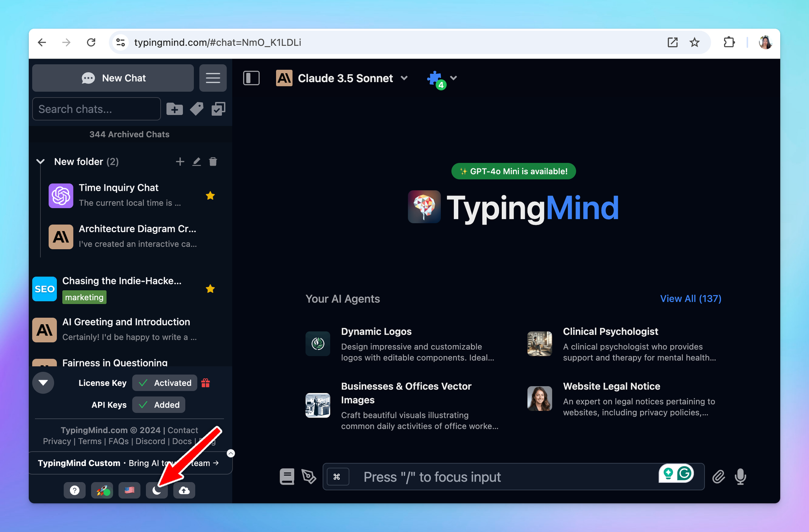809x532 pixels.
Task: Open the AI agents pen icon
Action: point(309,477)
